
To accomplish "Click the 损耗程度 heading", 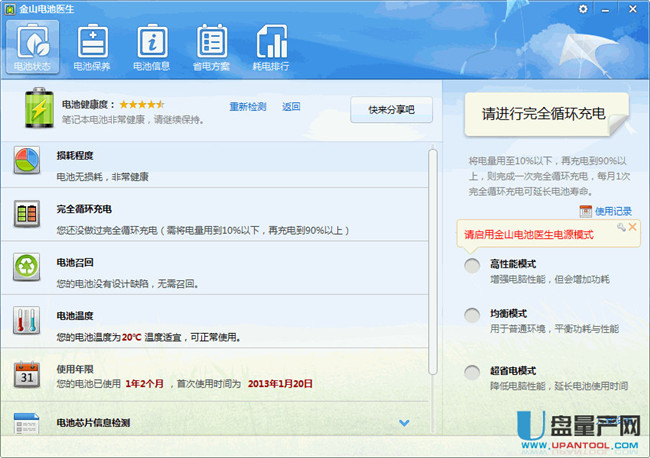I will pyautogui.click(x=75, y=155).
